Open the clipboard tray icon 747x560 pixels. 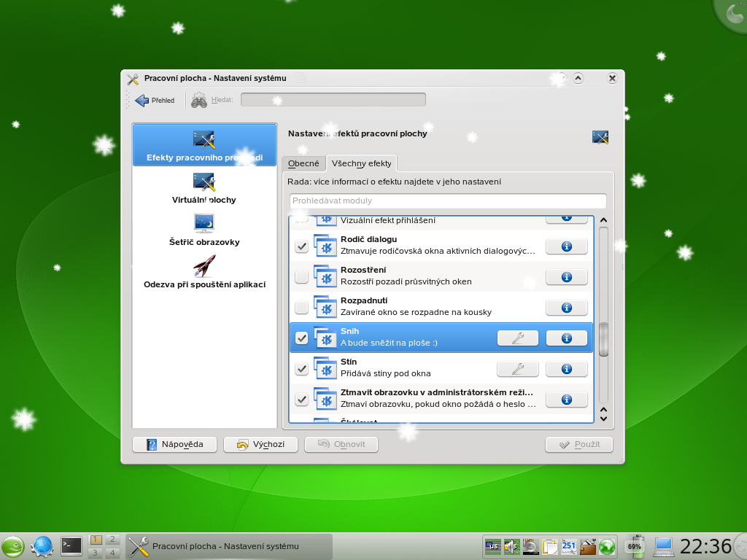(x=550, y=547)
